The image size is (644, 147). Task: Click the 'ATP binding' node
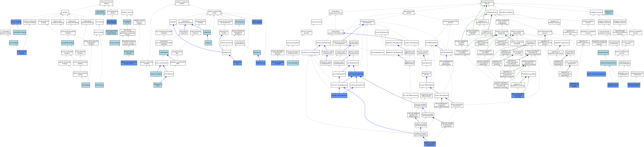(x=86, y=85)
